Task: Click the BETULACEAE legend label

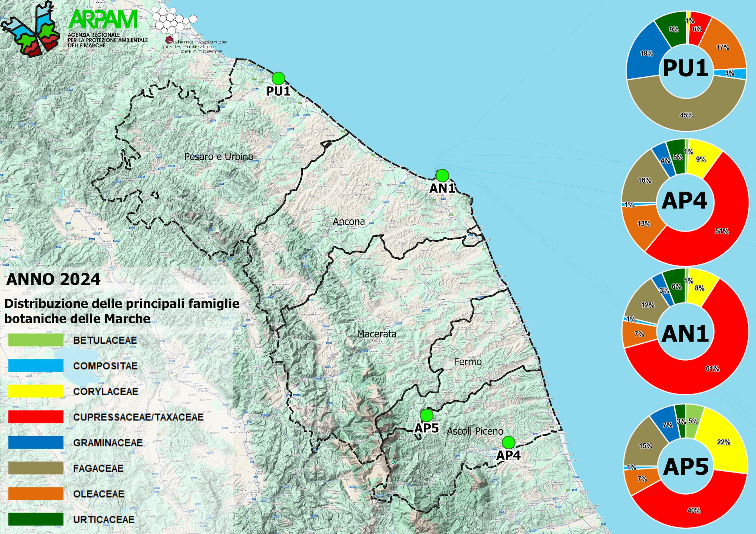Action: pyautogui.click(x=105, y=340)
